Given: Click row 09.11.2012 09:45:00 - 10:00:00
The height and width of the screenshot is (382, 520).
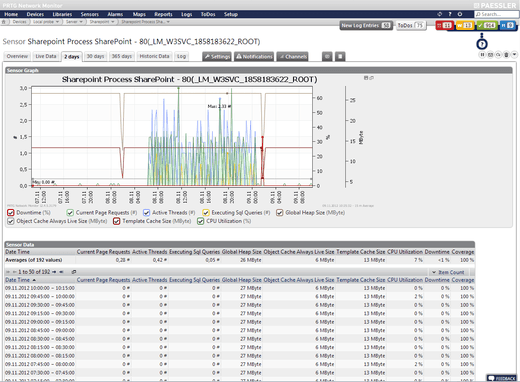Looking at the screenshot, I should tap(240, 297).
